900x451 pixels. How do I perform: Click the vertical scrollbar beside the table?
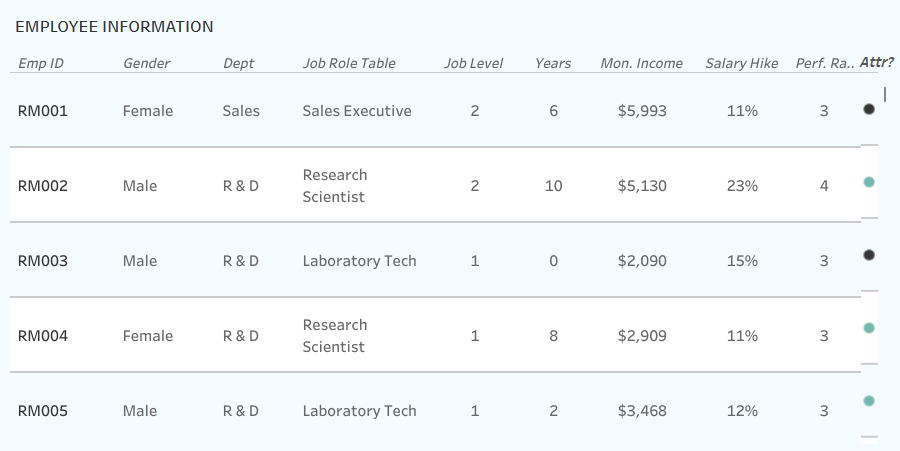pyautogui.click(x=885, y=96)
